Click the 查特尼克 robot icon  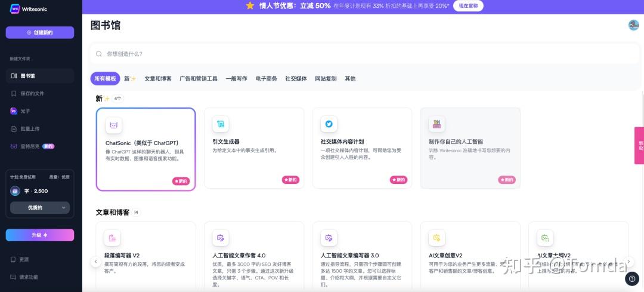[x=14, y=146]
